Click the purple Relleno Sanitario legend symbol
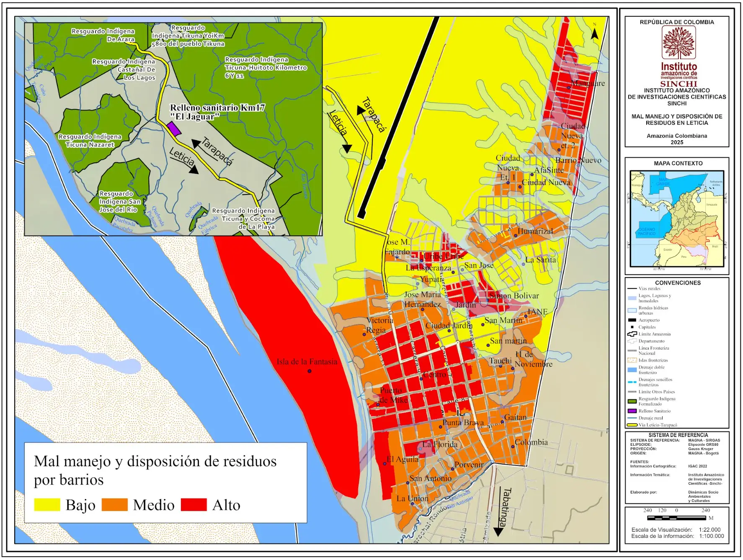The width and height of the screenshot is (743, 560). [632, 411]
